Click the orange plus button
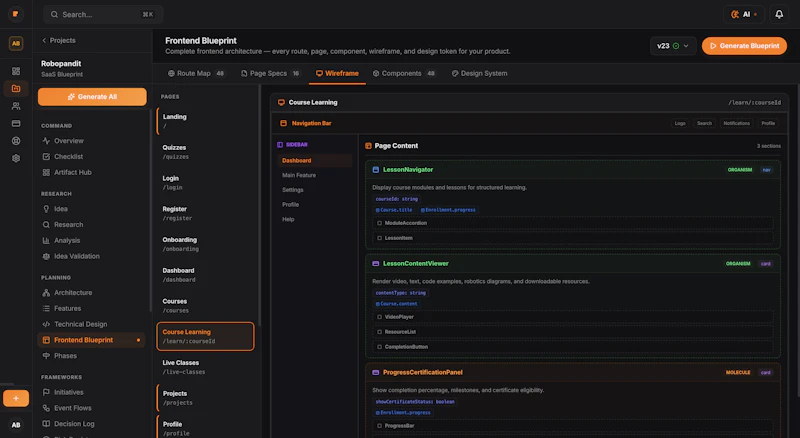The height and width of the screenshot is (438, 800). pos(16,398)
